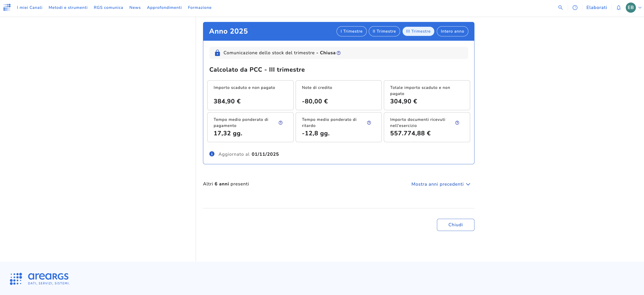Click the Note di credito label

(317, 88)
